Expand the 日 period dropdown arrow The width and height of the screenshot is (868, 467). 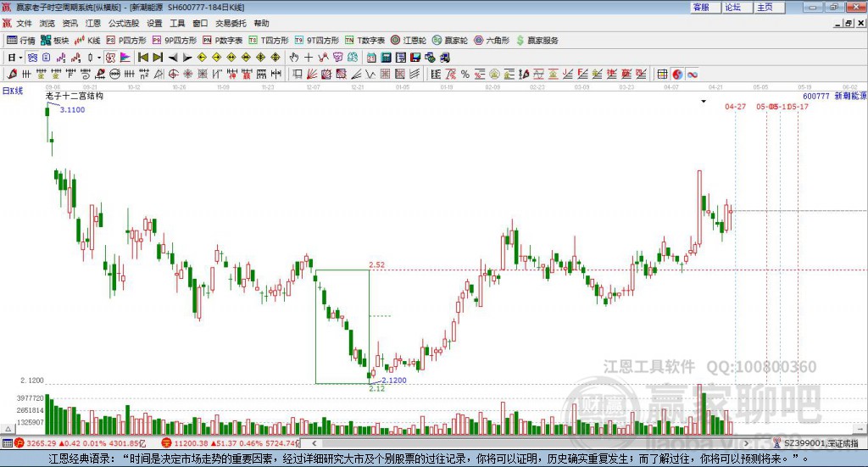click(x=21, y=58)
